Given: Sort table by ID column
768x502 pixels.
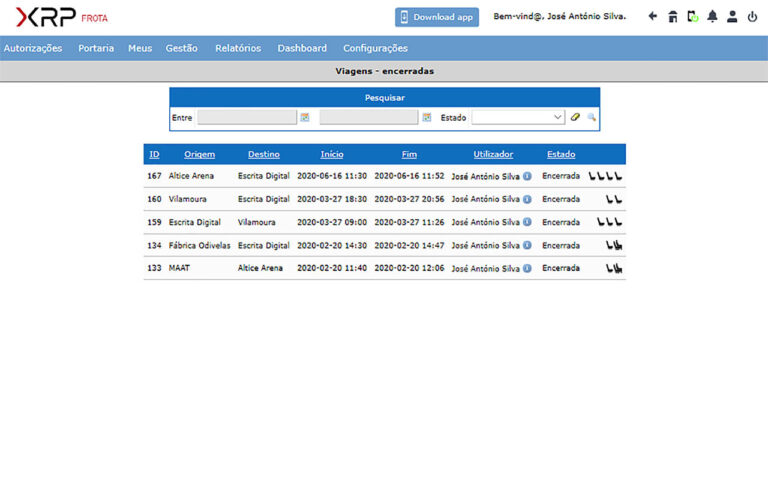Looking at the screenshot, I should click(154, 154).
